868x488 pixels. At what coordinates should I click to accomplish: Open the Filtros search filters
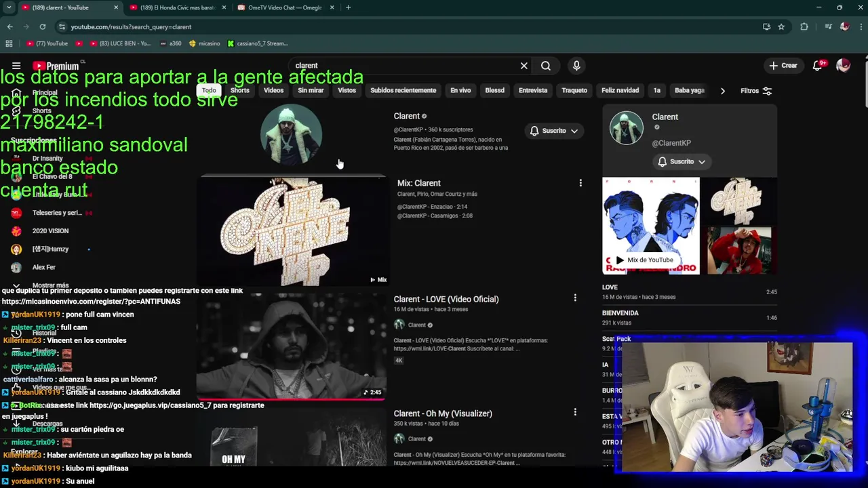pos(756,91)
